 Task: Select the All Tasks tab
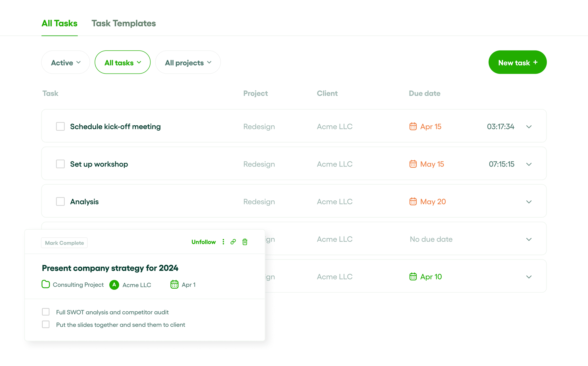[x=59, y=23]
